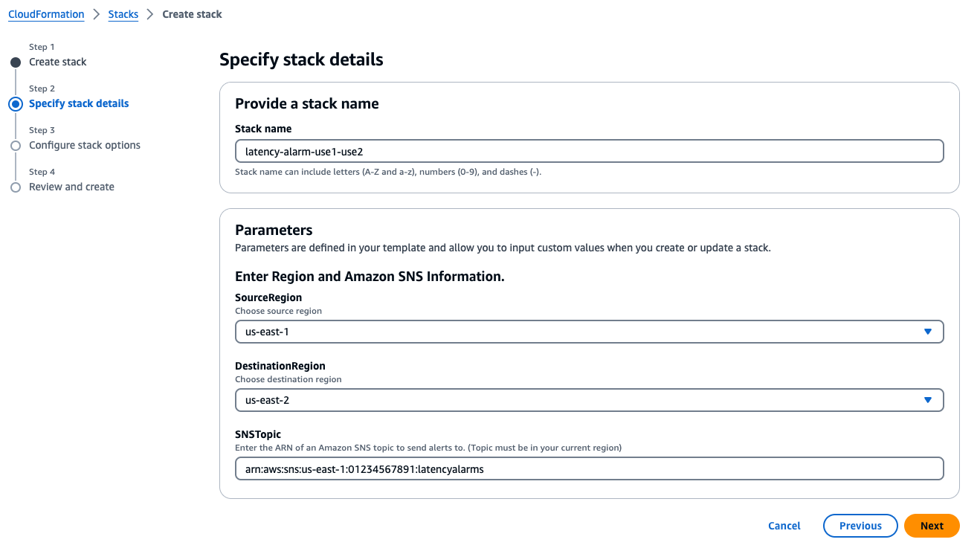Select Configure stack options step
Screen dimensions: 980x551
85,146
